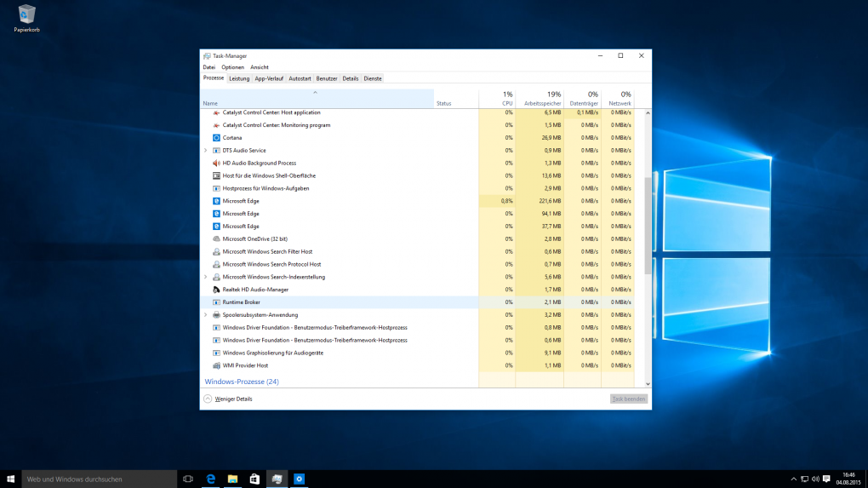Switch to the Autostart tab
This screenshot has width=868, height=488.
[300, 78]
